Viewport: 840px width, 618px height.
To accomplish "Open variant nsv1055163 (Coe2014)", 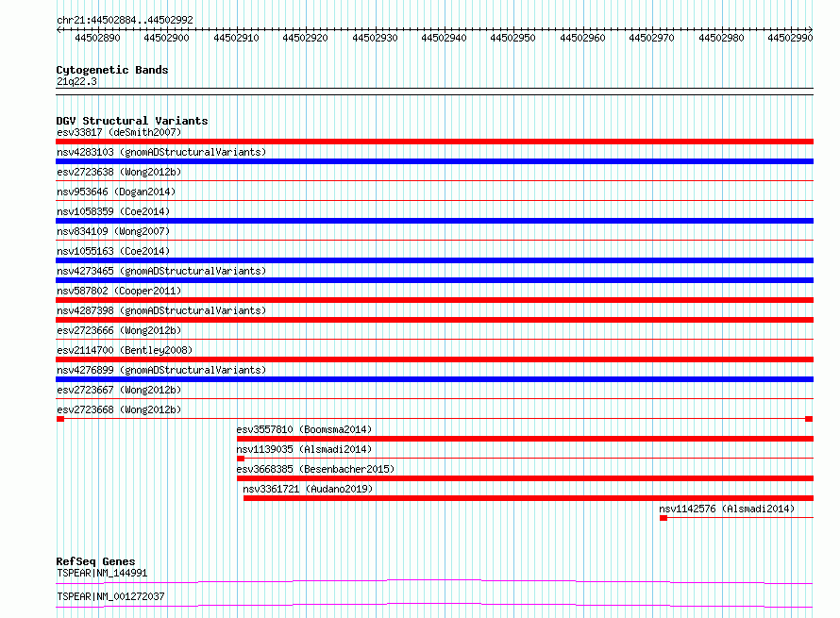I will [x=113, y=251].
